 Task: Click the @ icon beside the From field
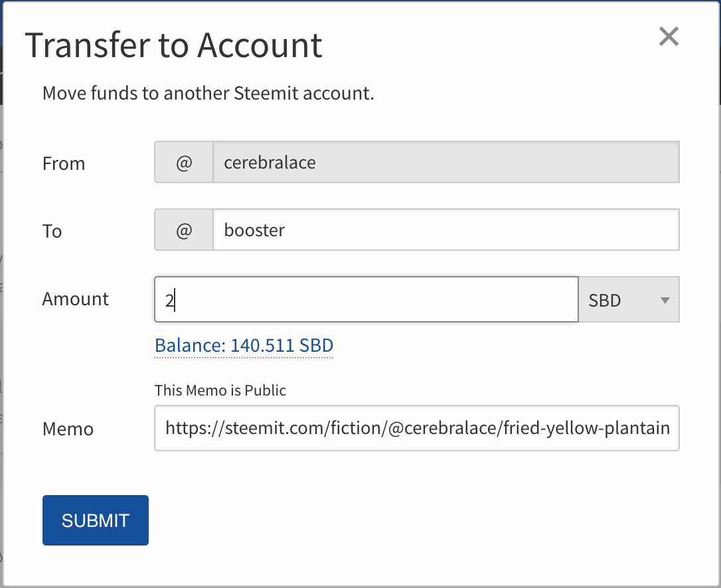pos(183,162)
